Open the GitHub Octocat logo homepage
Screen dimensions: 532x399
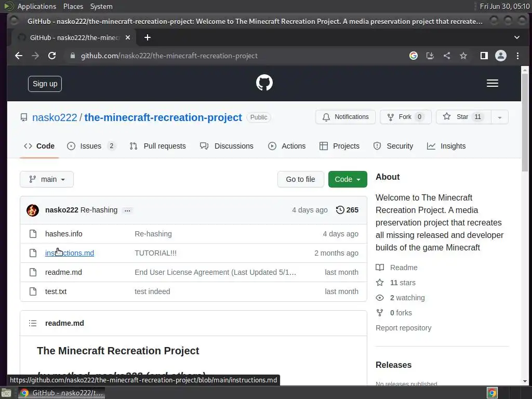[x=264, y=83]
